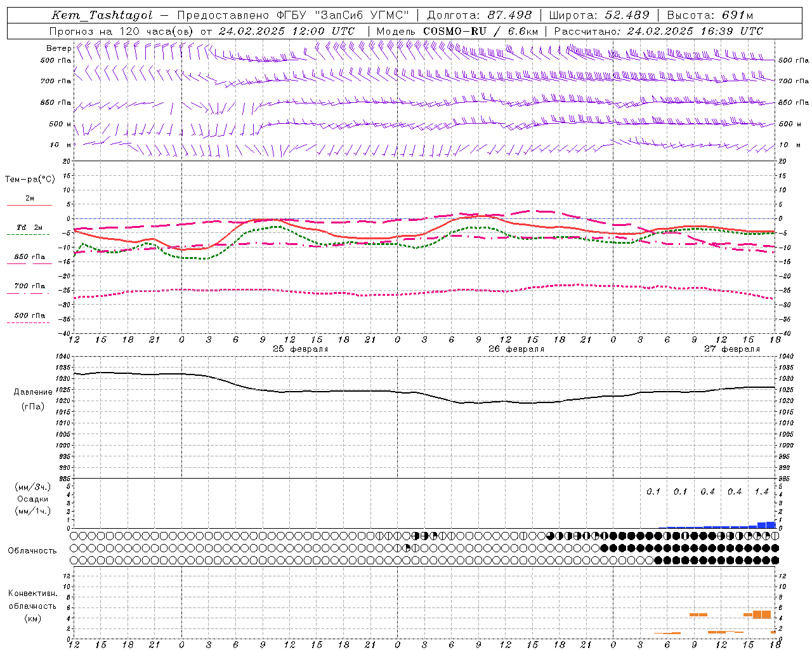
Task: Click the Td 2м dew point legend entry
Action: 29,227
